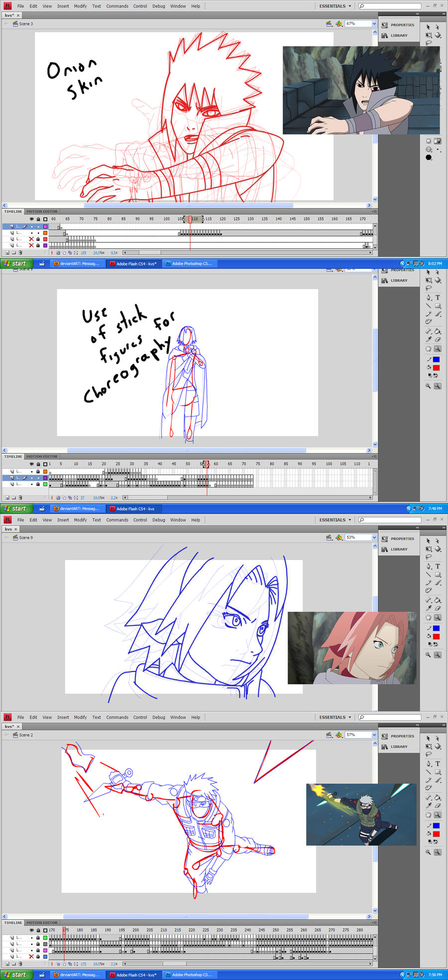Click the Start button on the 8:02 PM taskbar

coord(16,264)
